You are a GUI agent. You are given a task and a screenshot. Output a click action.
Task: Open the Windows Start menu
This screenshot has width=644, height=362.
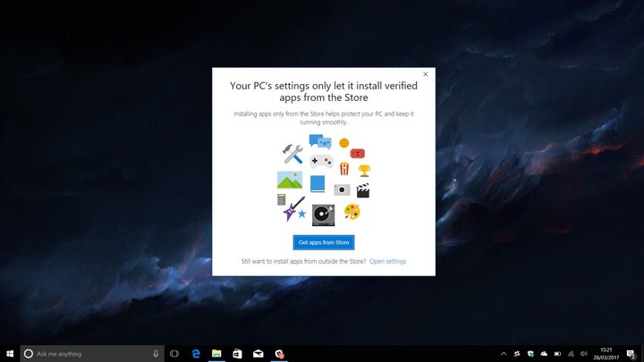[x=10, y=354]
